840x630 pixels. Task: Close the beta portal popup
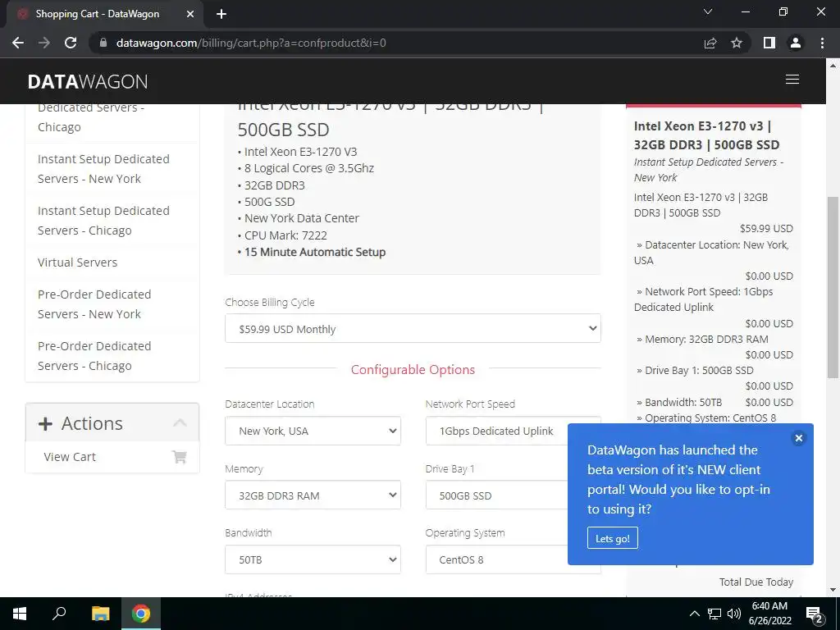tap(798, 438)
